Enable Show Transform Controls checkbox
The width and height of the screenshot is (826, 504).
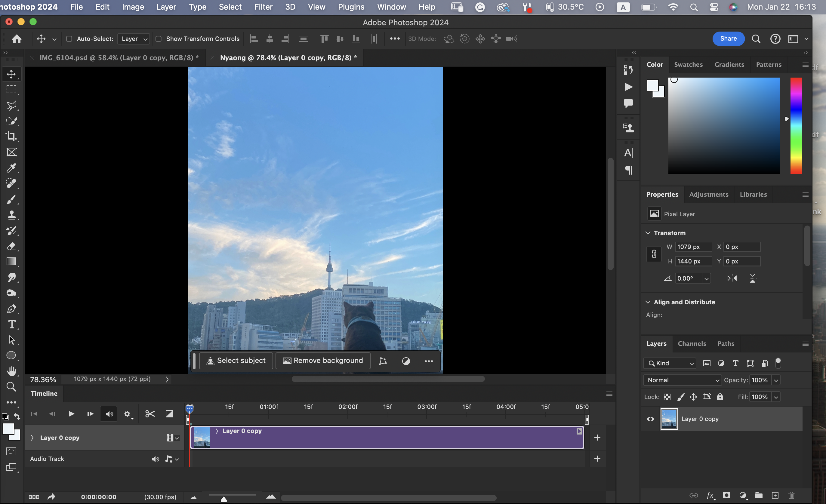coord(159,39)
